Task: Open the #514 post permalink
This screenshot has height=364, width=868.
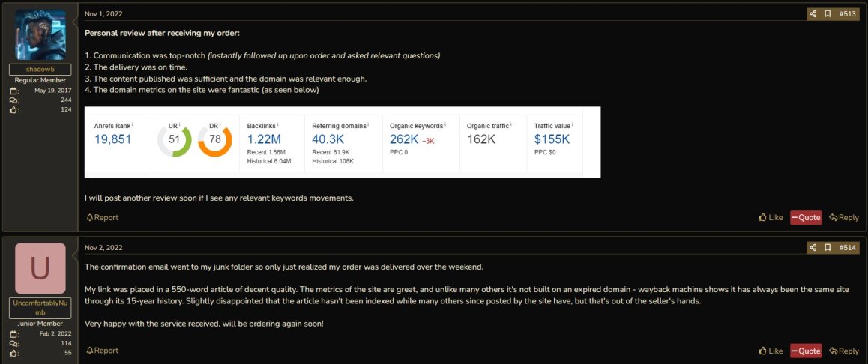Action: tap(848, 247)
